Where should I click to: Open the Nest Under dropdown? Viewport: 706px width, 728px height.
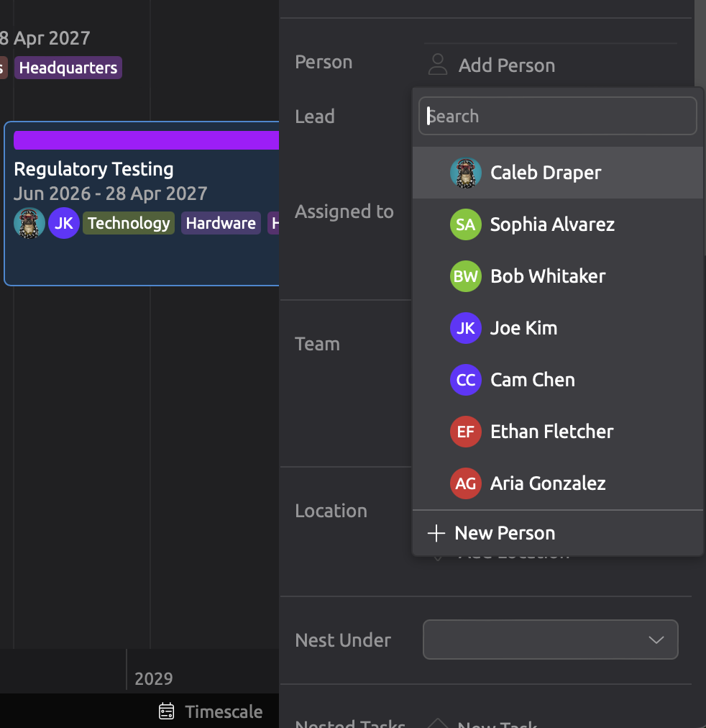pyautogui.click(x=550, y=640)
